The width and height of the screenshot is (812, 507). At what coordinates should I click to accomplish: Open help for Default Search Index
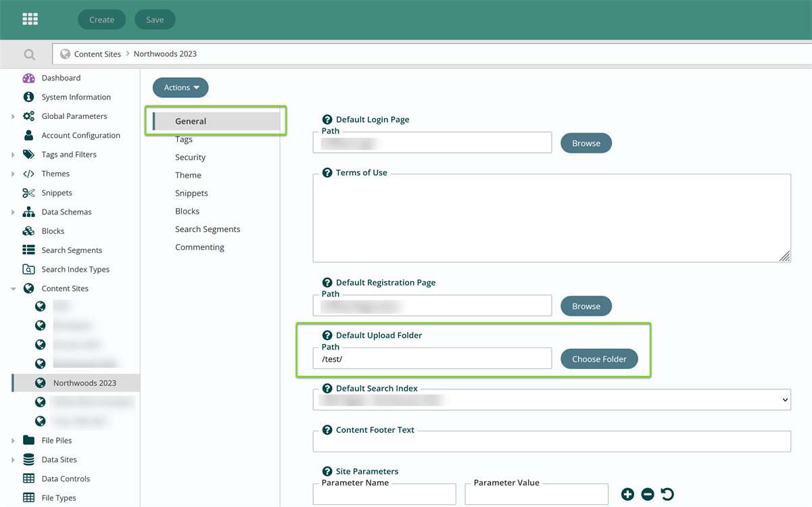327,389
